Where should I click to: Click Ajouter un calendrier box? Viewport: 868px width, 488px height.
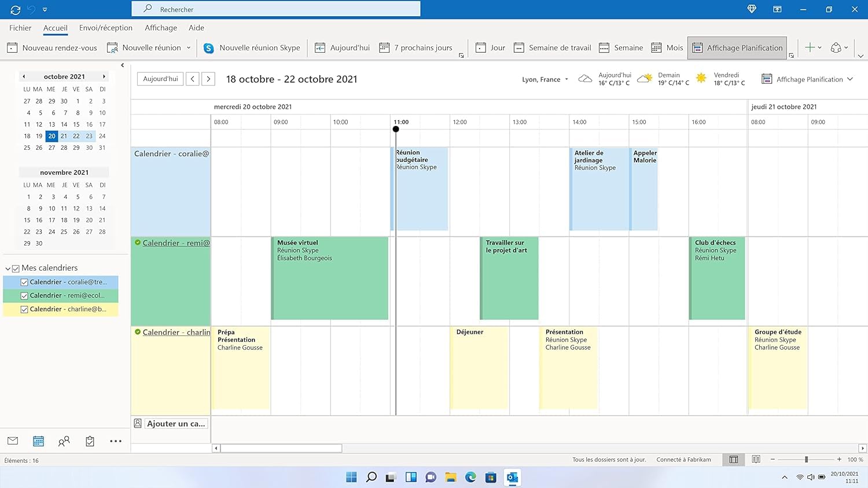point(176,424)
